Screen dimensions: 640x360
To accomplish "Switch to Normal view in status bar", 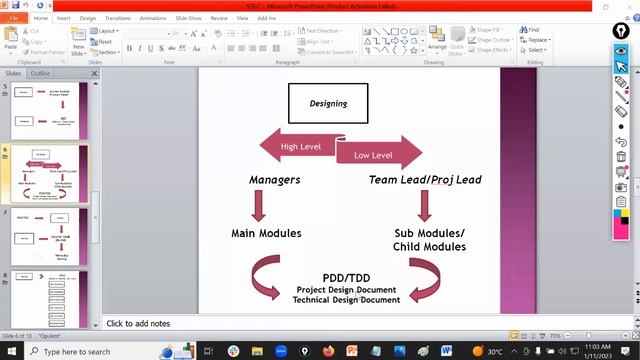I will tap(514, 336).
